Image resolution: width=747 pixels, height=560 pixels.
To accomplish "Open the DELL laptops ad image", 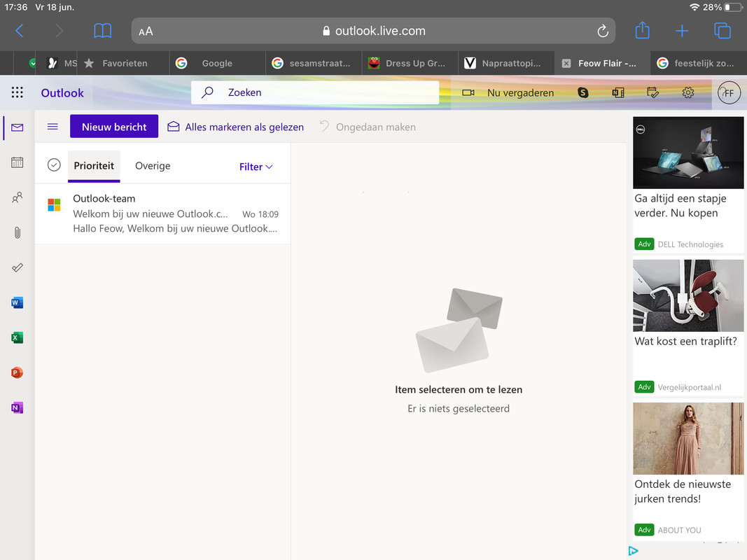I will 688,153.
